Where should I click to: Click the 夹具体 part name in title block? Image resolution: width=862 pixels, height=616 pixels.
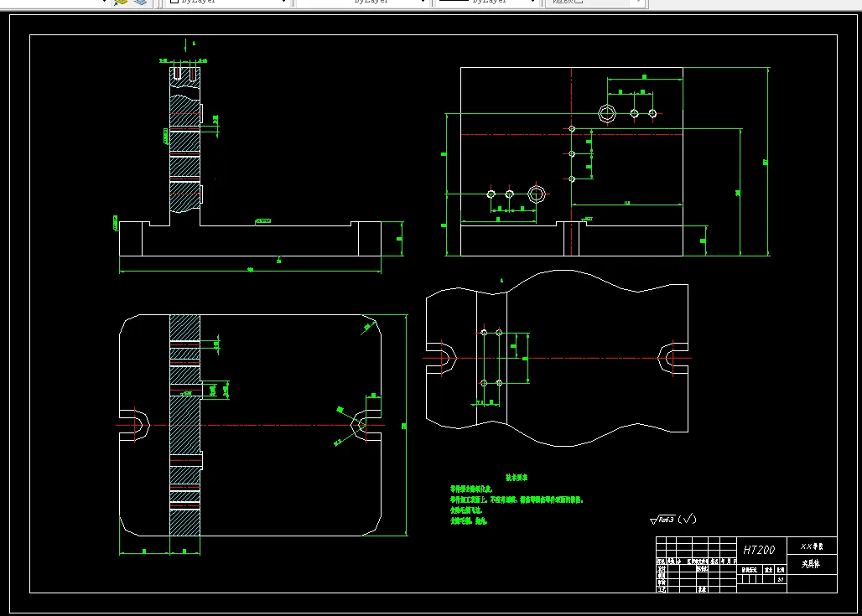click(811, 564)
